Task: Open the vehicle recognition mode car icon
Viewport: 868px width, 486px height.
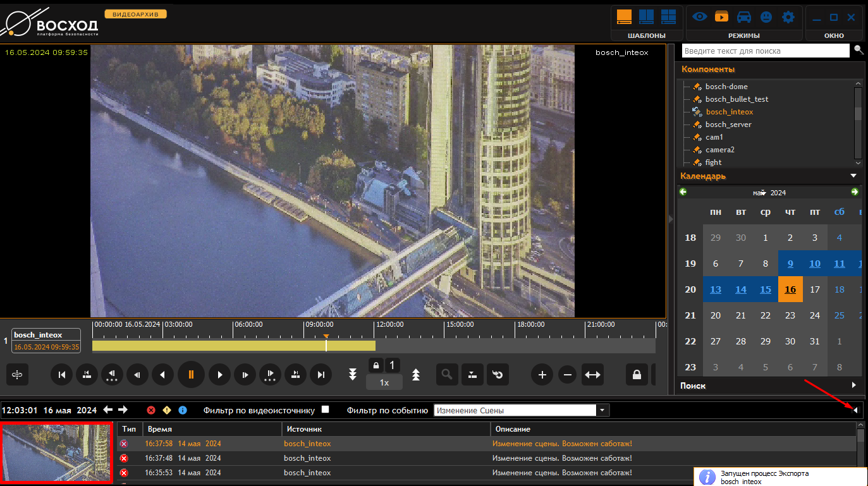Action: click(744, 17)
